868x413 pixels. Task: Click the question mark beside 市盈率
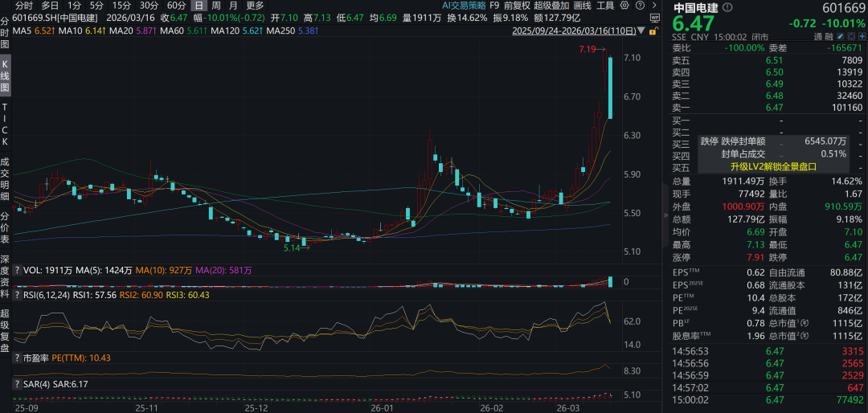(17, 357)
